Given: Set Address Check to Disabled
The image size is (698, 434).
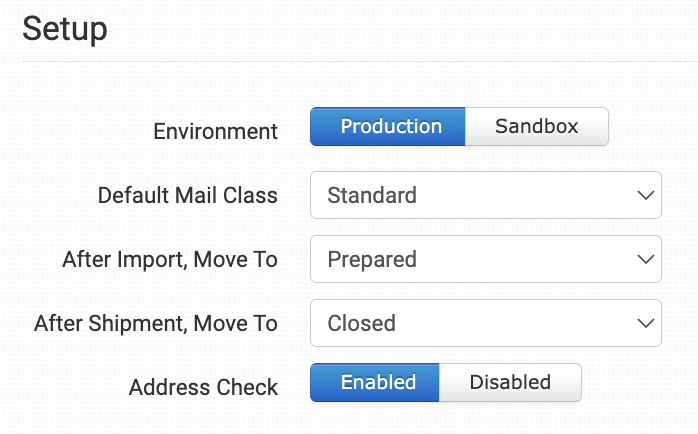Looking at the screenshot, I should click(510, 382).
